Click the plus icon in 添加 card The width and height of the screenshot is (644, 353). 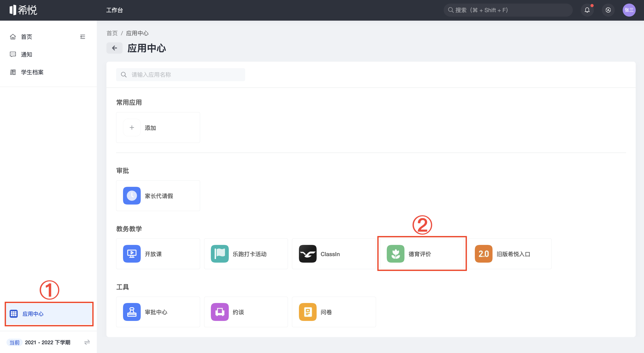pyautogui.click(x=132, y=128)
